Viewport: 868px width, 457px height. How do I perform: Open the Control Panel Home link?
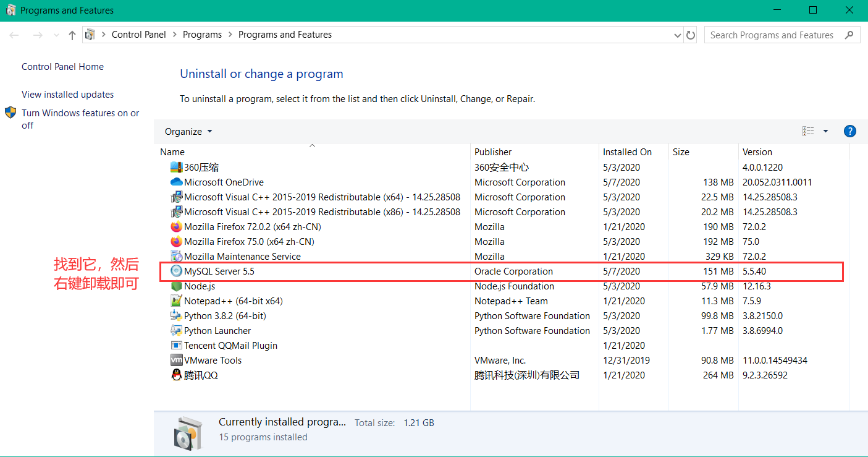point(62,67)
